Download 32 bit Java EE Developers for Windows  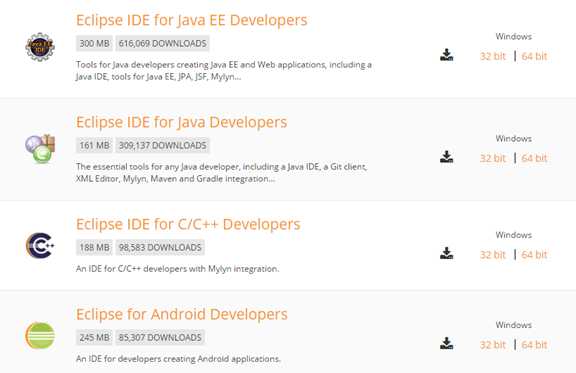pos(493,56)
